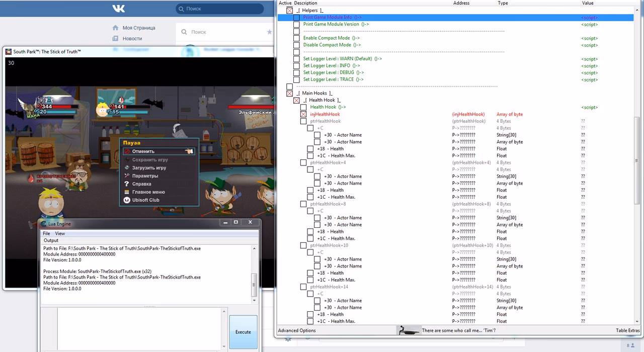This screenshot has height=352, width=644.
Task: Select Справка in the pause menu
Action: (x=141, y=184)
